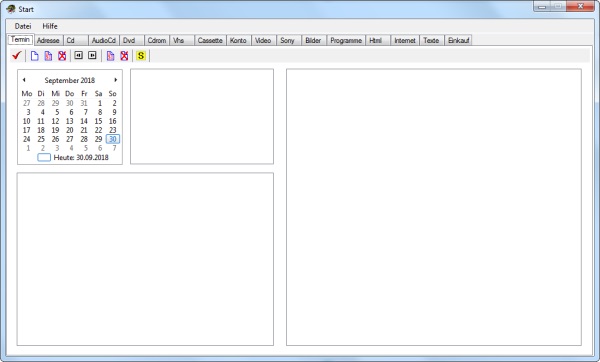Click the edit document icon beside the blank page icon
The width and height of the screenshot is (600, 362).
(x=48, y=56)
